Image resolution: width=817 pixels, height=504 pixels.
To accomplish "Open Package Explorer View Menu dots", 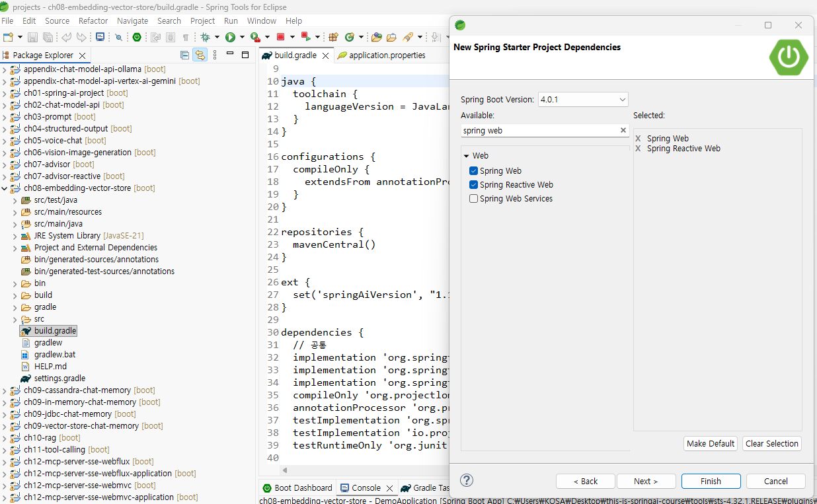I will (215, 55).
